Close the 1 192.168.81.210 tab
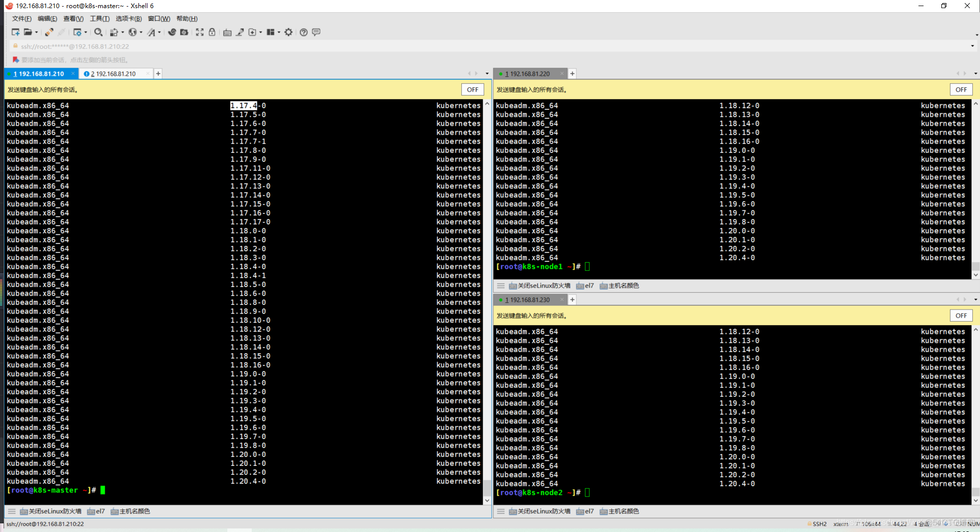Viewport: 980px width, 532px height. [73, 74]
